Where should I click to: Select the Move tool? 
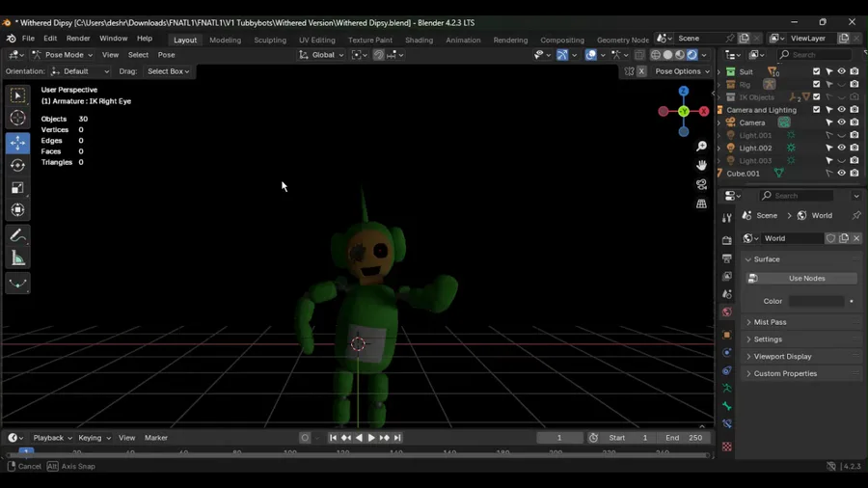(17, 143)
